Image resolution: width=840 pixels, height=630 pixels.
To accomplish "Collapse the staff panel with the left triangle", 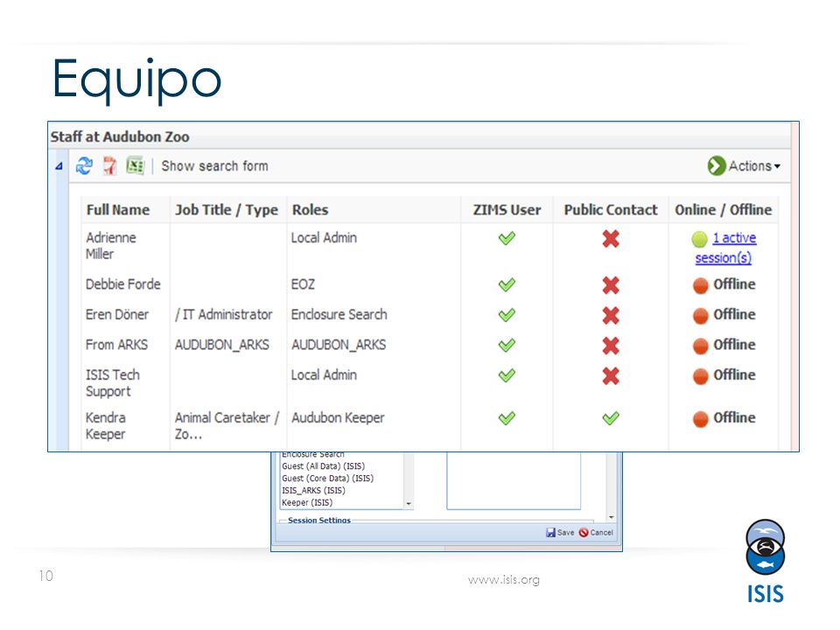I will point(59,166).
